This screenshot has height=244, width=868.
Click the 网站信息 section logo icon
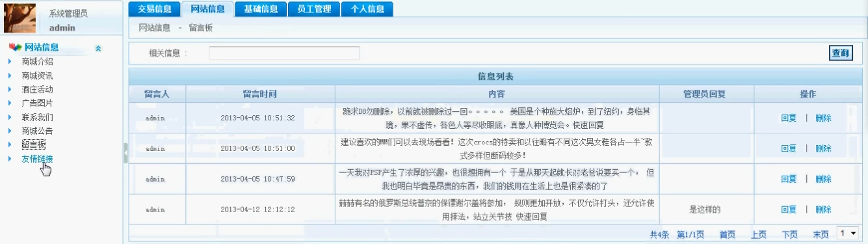pyautogui.click(x=15, y=47)
